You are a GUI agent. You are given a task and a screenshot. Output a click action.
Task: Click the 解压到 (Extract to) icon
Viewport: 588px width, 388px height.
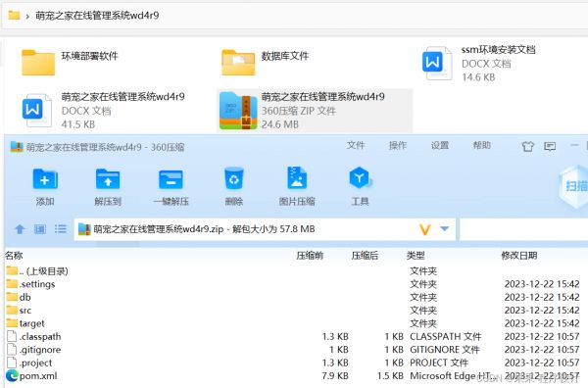108,179
